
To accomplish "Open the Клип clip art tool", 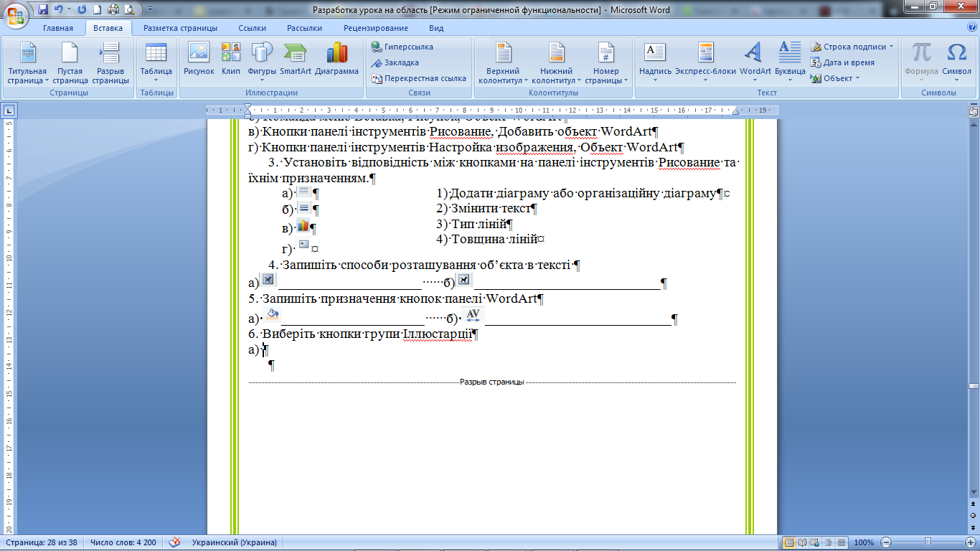I will click(231, 60).
